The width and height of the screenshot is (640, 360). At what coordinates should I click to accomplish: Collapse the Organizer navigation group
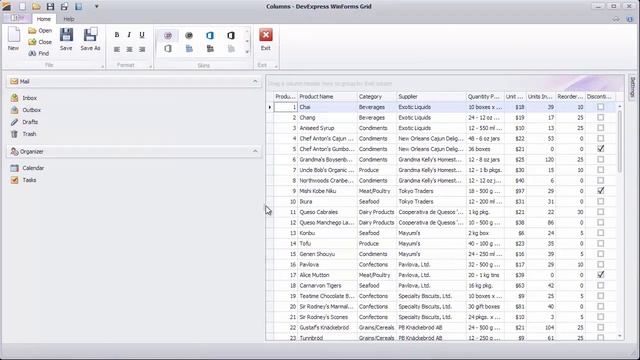click(255, 151)
